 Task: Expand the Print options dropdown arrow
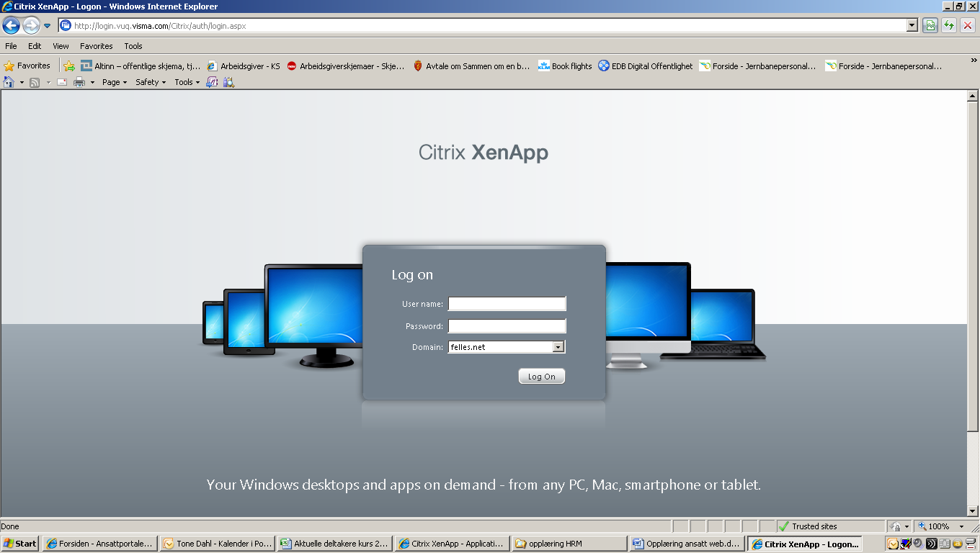pyautogui.click(x=92, y=82)
